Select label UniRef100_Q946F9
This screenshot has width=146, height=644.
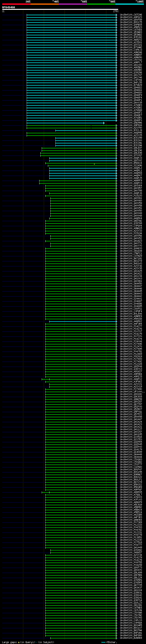point(131,95)
